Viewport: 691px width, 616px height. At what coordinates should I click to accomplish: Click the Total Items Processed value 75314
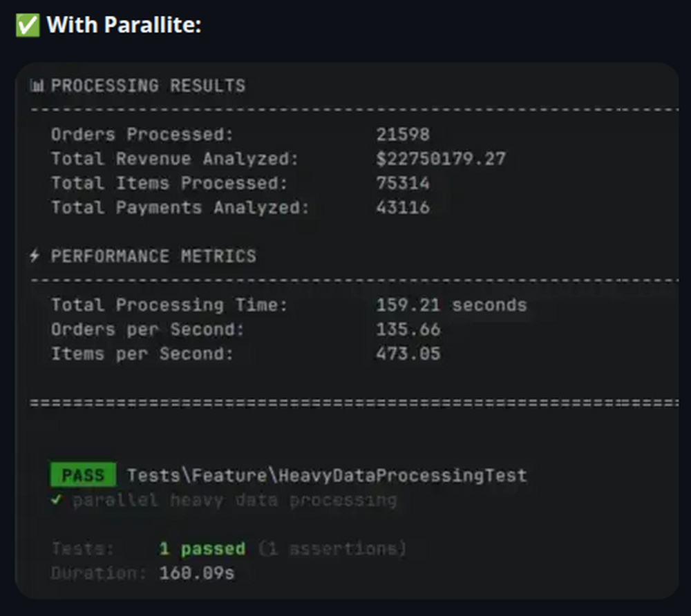[x=403, y=183]
